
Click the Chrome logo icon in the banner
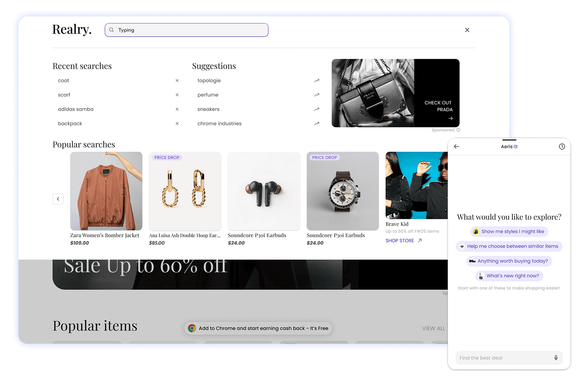pos(192,328)
